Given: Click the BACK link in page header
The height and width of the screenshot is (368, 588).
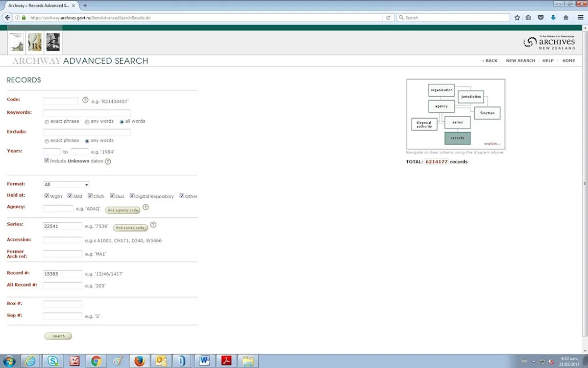Looking at the screenshot, I should click(490, 61).
